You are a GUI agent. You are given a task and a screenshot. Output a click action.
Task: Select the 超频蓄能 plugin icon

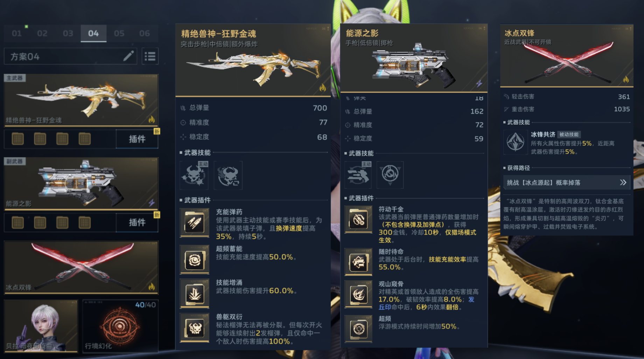click(x=195, y=260)
